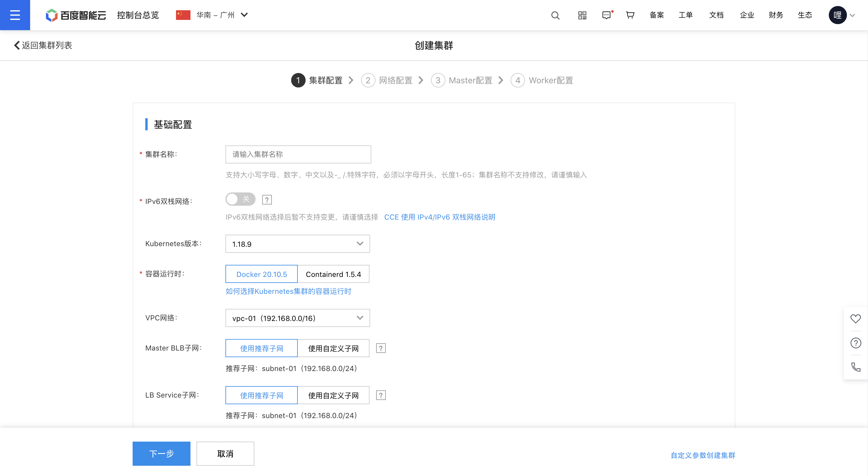Open the message notifications icon
This screenshot has height=476, width=868.
606,15
